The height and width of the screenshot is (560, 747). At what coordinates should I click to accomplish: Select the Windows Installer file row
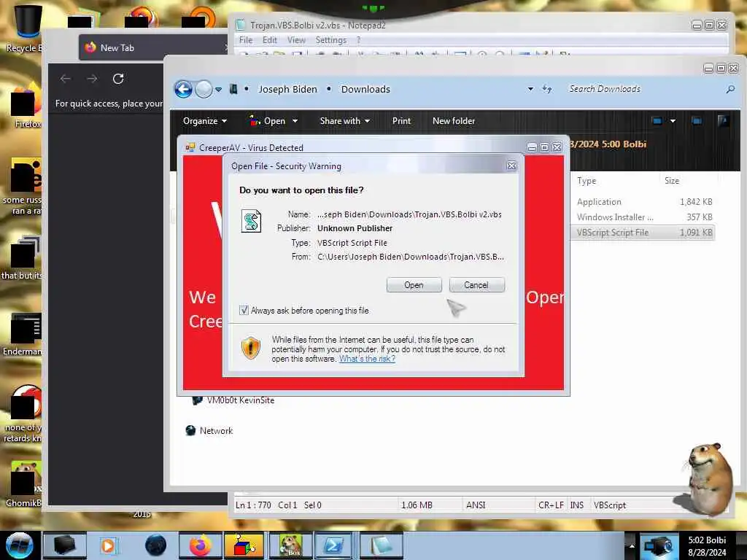point(644,217)
